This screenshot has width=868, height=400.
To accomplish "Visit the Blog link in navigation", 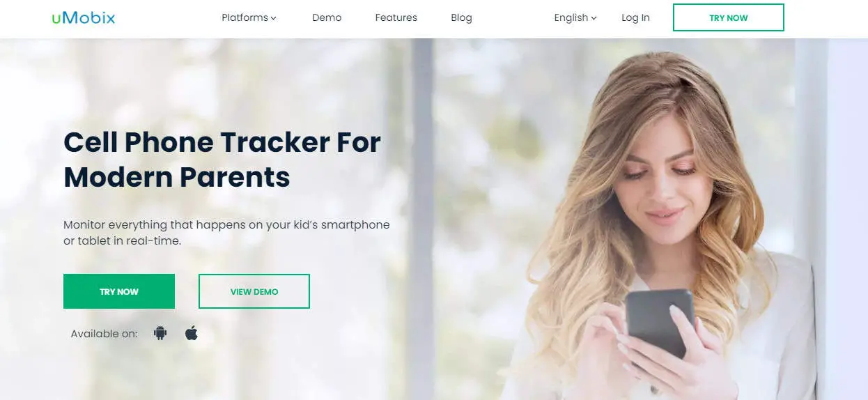I will (x=461, y=17).
